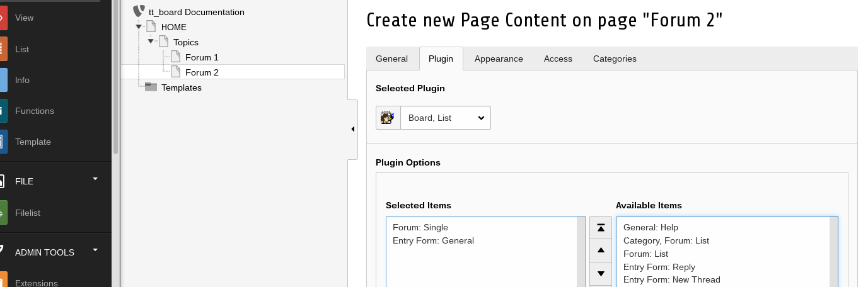
Task: Select tt_board Documentation root in tree
Action: point(197,12)
